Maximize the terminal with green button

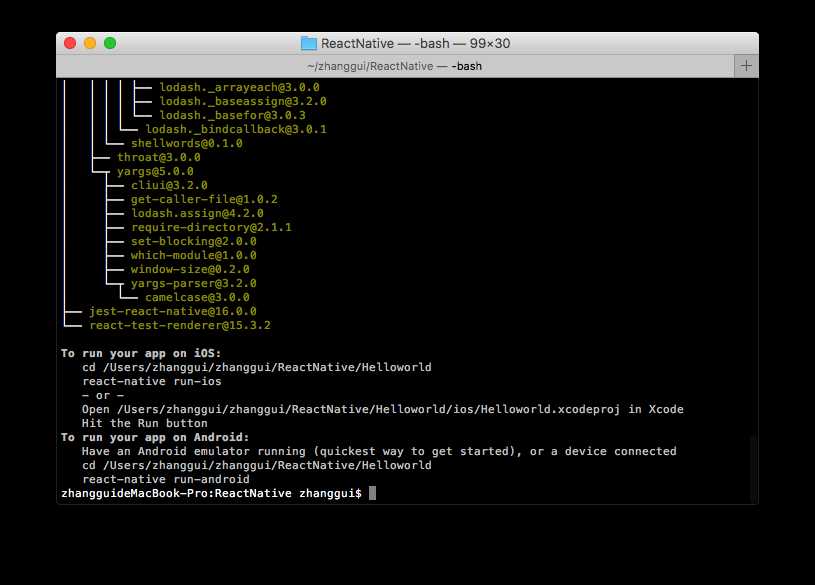[110, 43]
